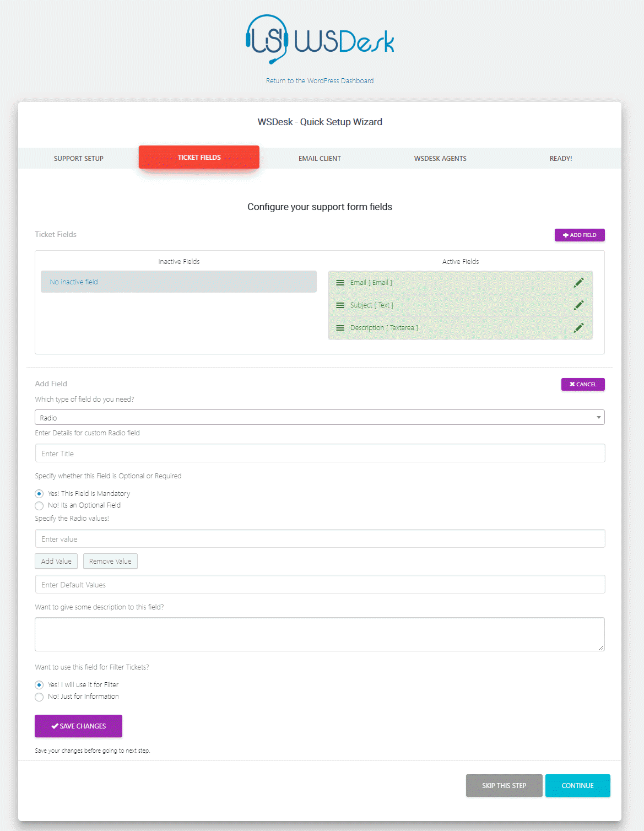Go to the Support Setup tab
The height and width of the screenshot is (831, 644).
point(78,158)
